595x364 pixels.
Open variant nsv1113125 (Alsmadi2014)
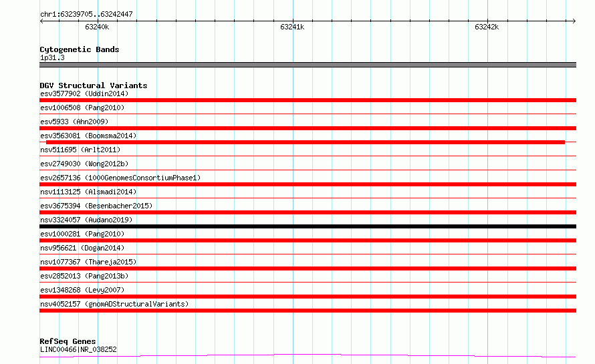88,192
